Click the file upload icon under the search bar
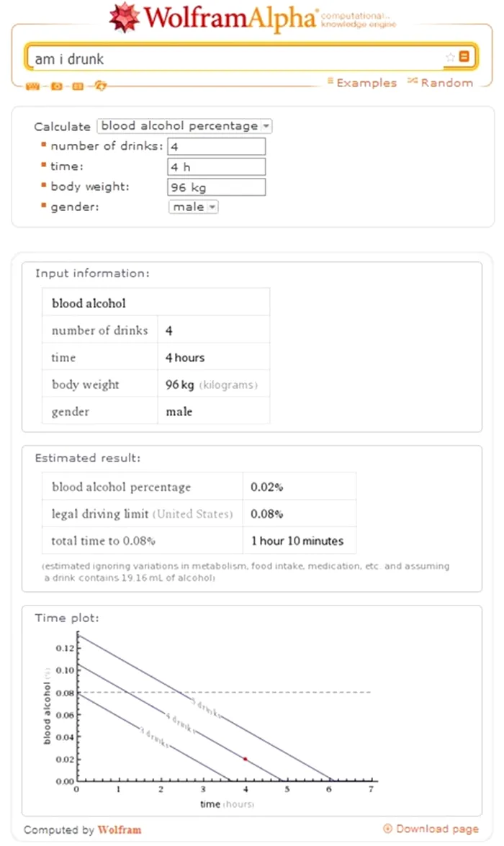 (x=101, y=85)
